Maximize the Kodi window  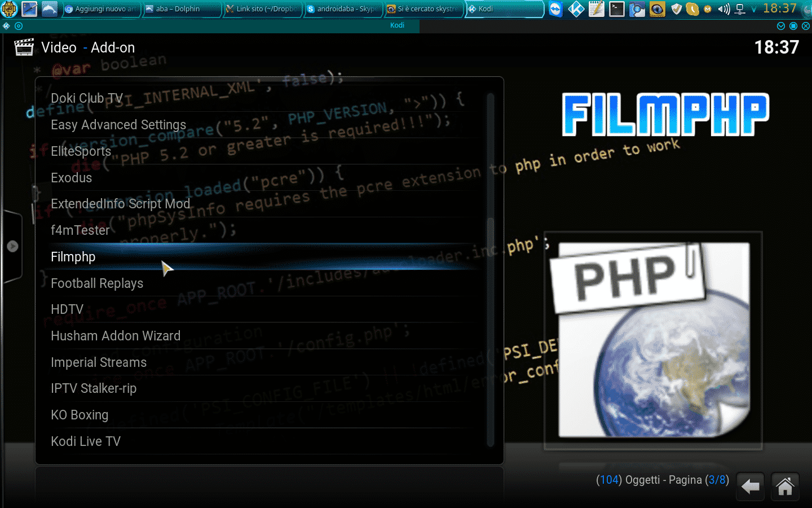coord(793,26)
